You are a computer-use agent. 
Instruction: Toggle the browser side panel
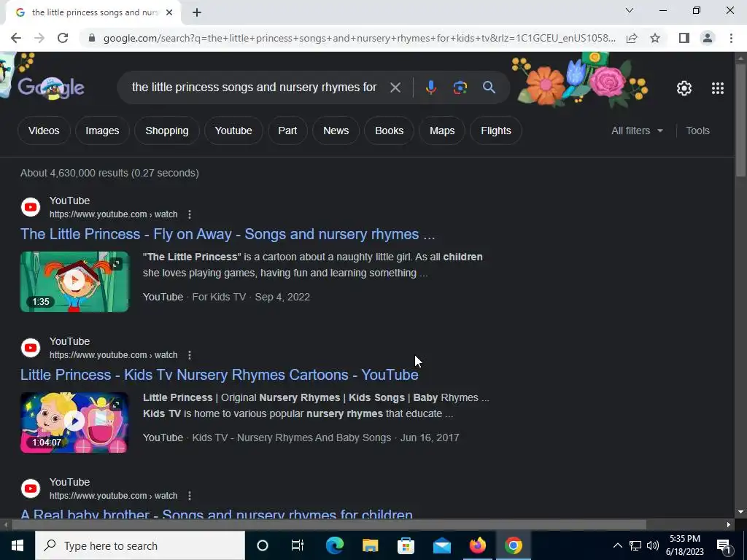pos(684,38)
